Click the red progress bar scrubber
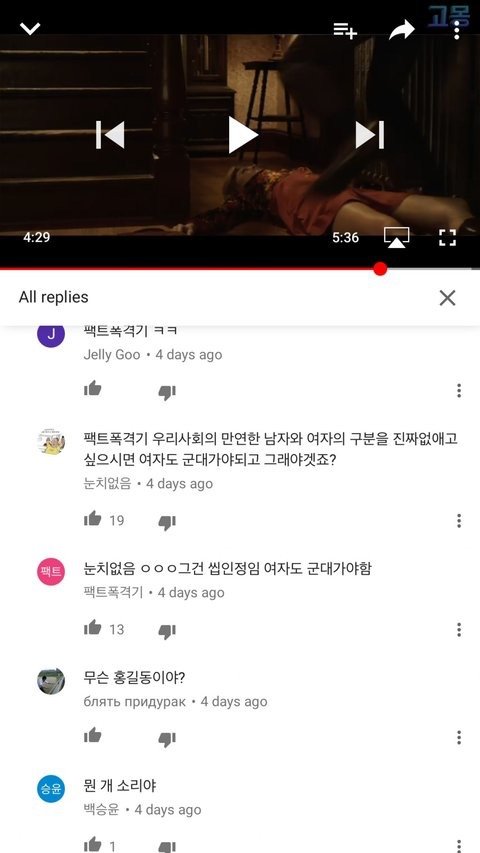The width and height of the screenshot is (480, 853). pos(380,269)
